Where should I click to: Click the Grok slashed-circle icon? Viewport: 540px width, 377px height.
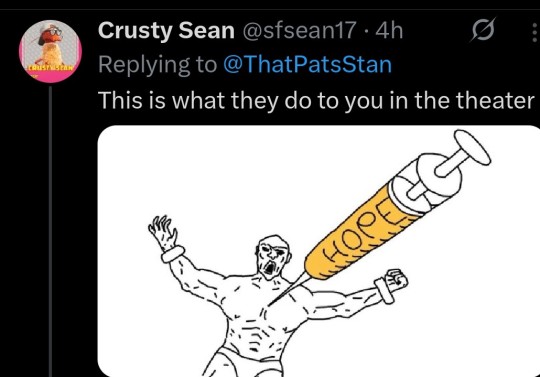[483, 30]
